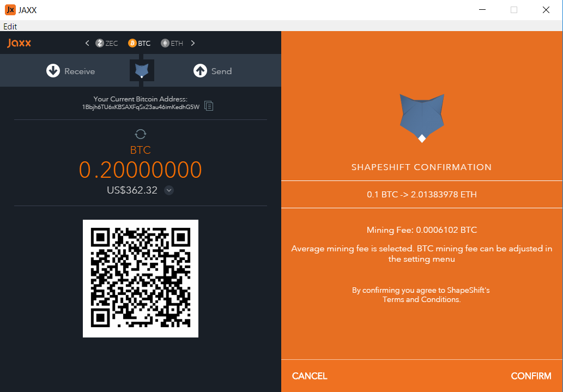The image size is (563, 392).
Task: Click the average mining fee notice
Action: coord(421,254)
